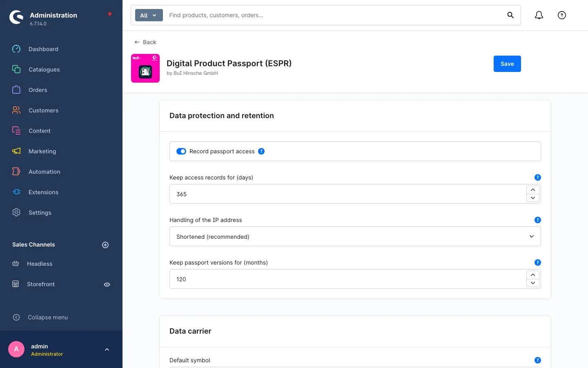The width and height of the screenshot is (588, 368).
Task: Click the search magnifier icon
Action: [510, 15]
